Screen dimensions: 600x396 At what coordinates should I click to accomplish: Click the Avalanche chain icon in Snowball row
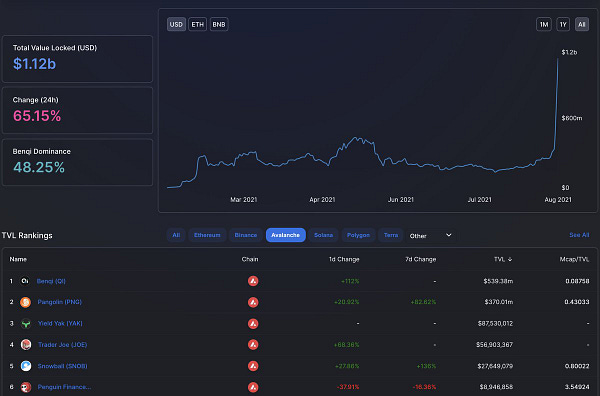[x=253, y=366]
